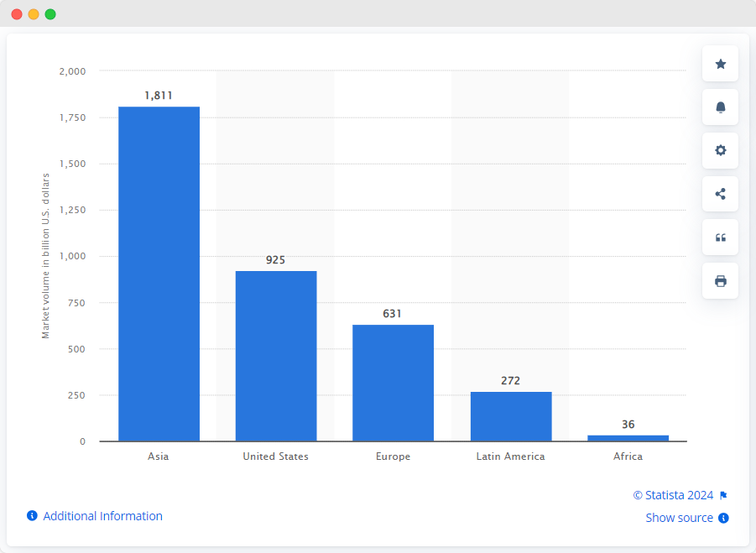Click the flag icon next to Statista 2024

point(723,496)
